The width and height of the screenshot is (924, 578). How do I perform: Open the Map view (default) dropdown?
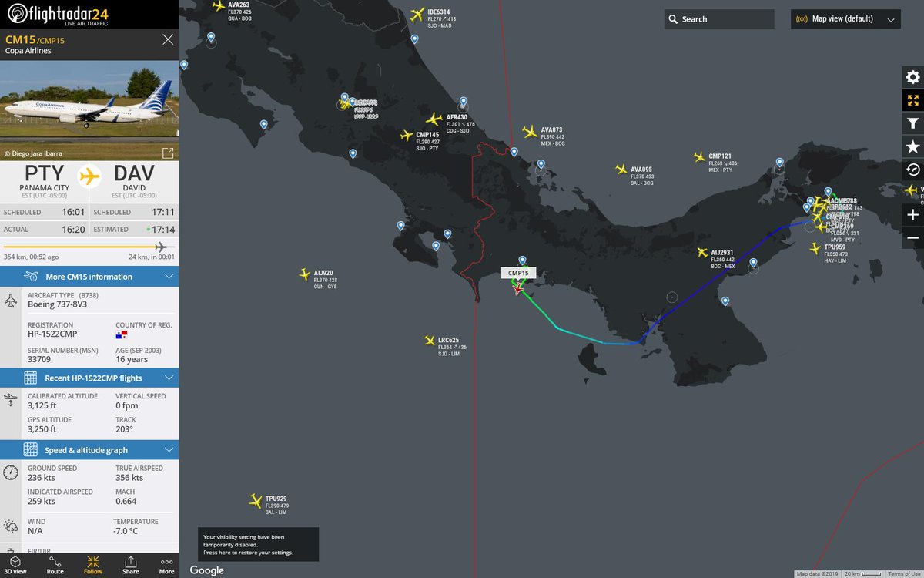pos(845,19)
